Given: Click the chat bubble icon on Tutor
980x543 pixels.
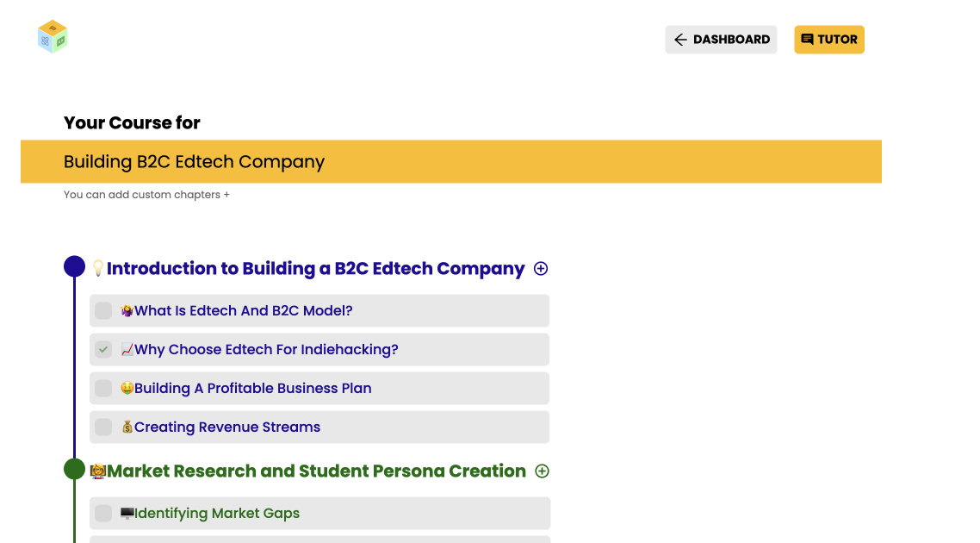Looking at the screenshot, I should coord(807,40).
